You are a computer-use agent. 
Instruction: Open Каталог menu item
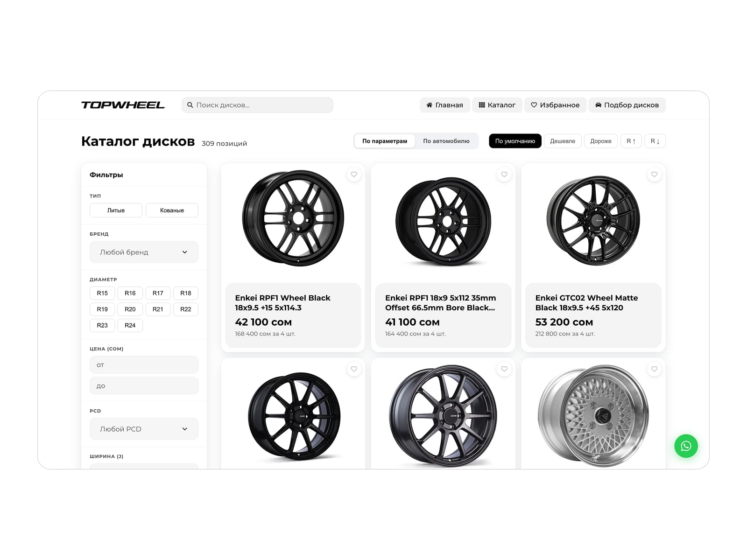tap(497, 105)
